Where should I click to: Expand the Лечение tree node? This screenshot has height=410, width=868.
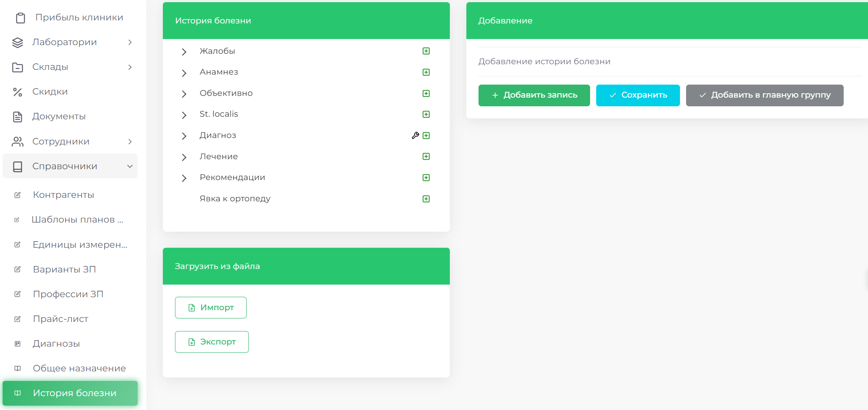[x=184, y=157]
